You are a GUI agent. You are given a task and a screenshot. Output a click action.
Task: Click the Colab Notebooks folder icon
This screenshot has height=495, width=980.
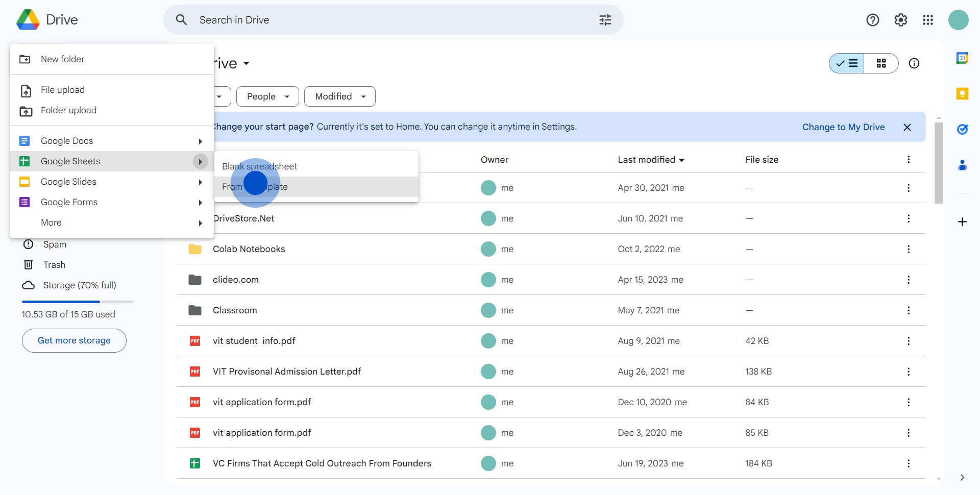[x=195, y=249]
